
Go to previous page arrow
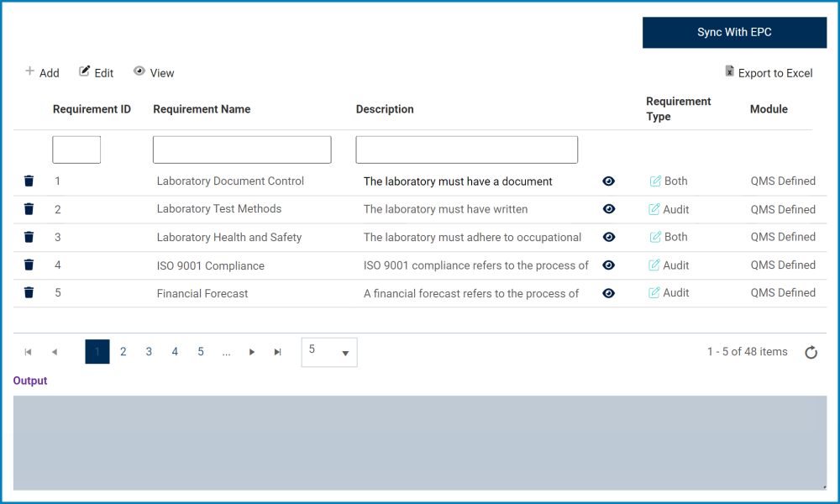[55, 352]
